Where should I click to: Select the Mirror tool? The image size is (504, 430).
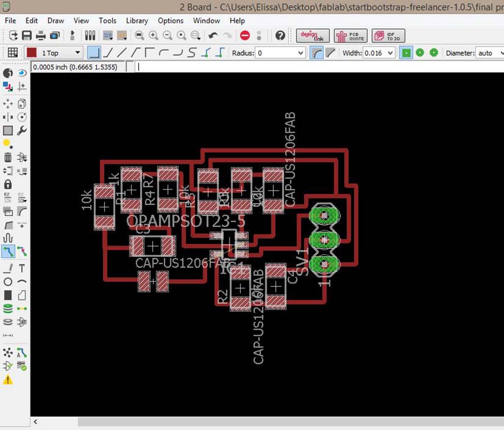click(8, 117)
